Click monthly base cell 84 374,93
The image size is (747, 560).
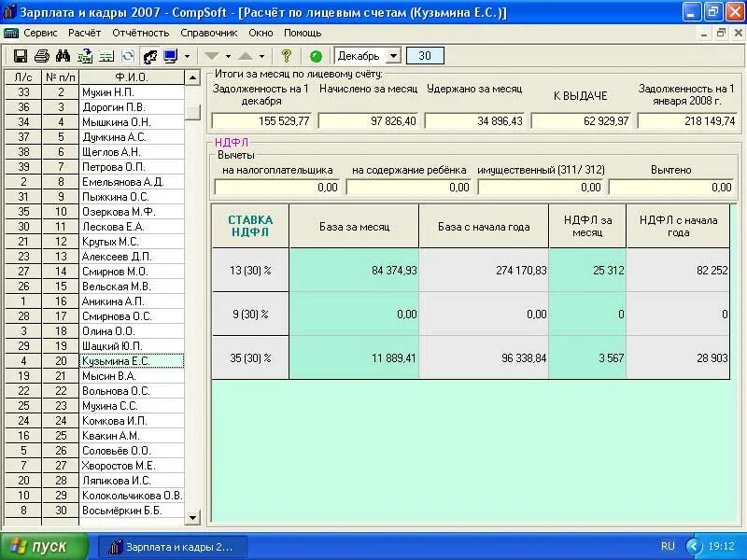tap(354, 270)
